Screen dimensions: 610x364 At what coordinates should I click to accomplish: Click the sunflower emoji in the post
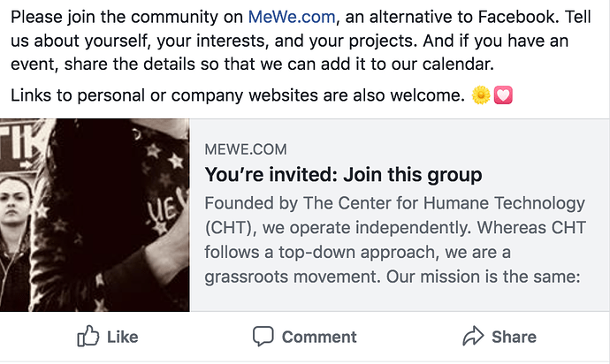(481, 95)
